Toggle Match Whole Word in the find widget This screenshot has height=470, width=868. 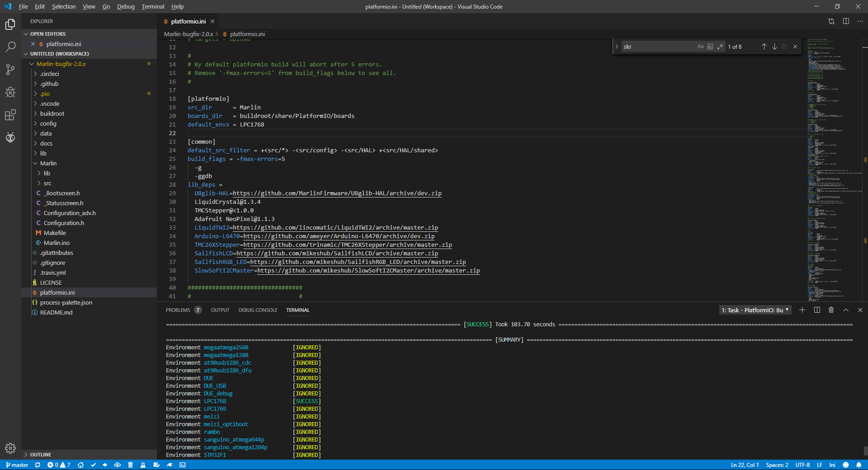[710, 46]
